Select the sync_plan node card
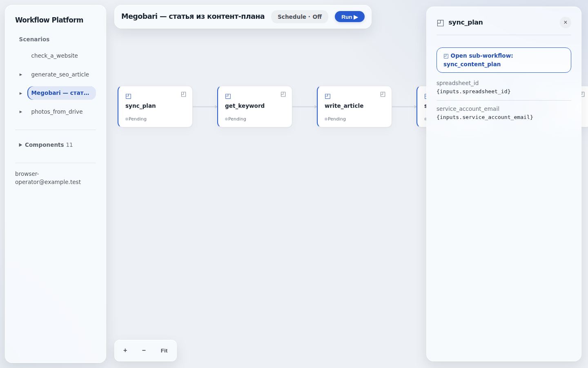This screenshot has width=588, height=368. coord(155,107)
